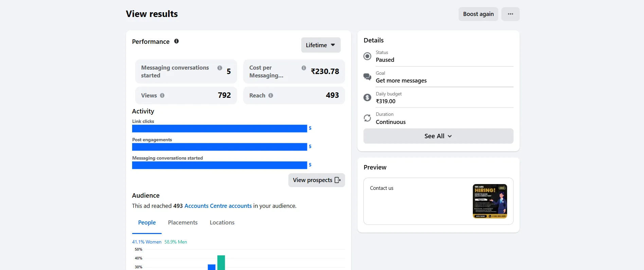
Task: Switch to the Placements tab
Action: [x=183, y=222]
